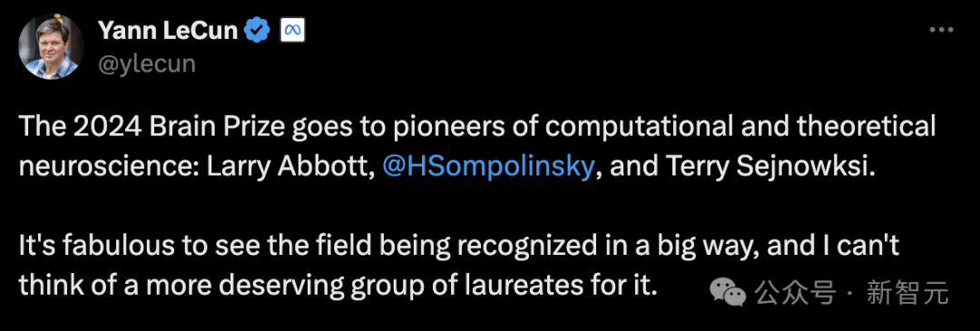Click the 新智元 watermark text

coord(907,292)
